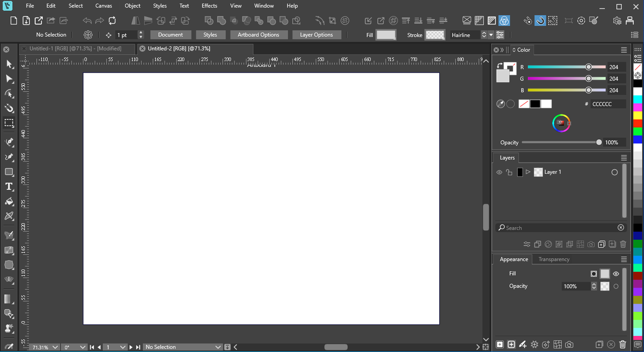Screen dimensions: 644x352
Task: Create a new document via toolbar icon
Action: coord(14,21)
